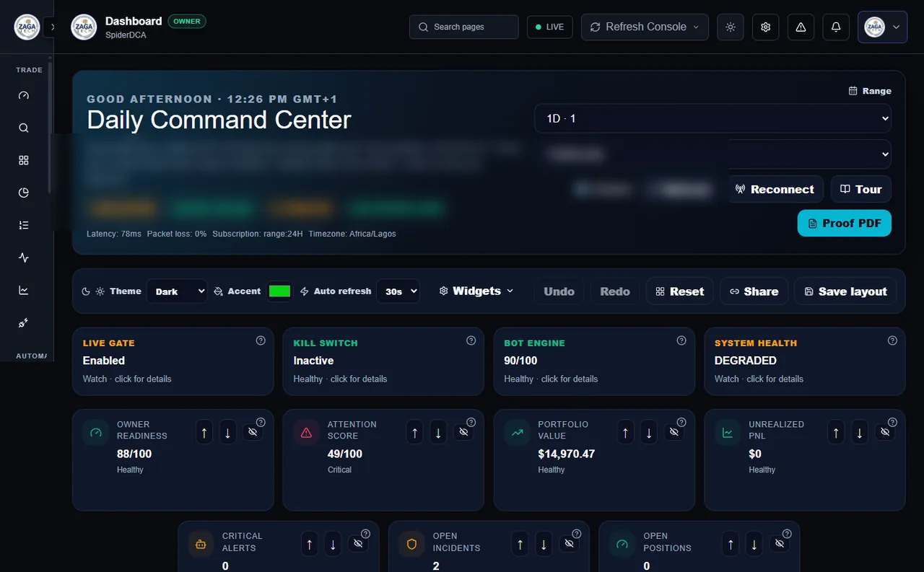Click the Reconnect button

[775, 189]
